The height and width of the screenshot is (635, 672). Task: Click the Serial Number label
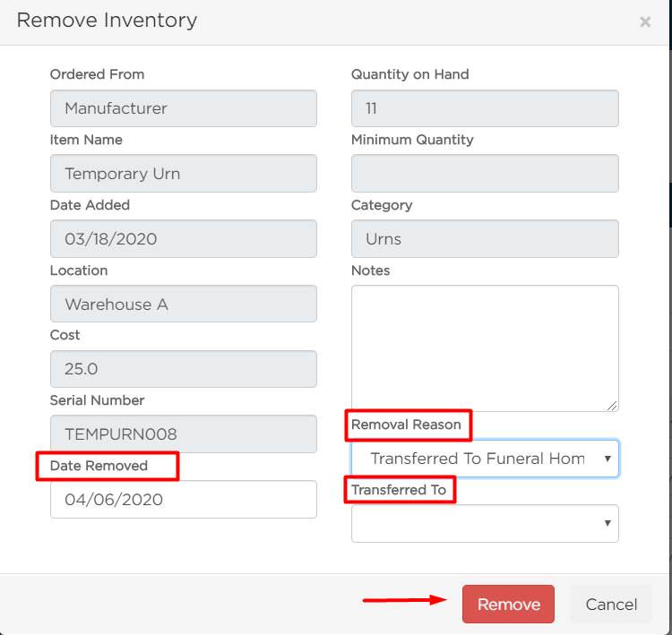(97, 400)
